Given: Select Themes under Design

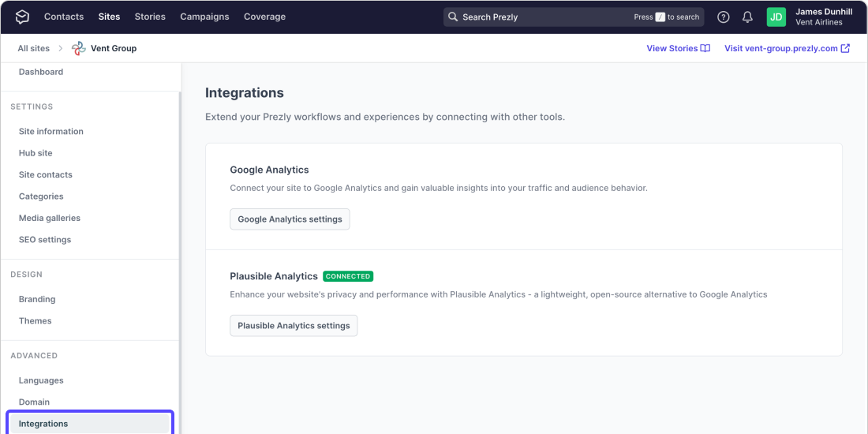Looking at the screenshot, I should (35, 321).
